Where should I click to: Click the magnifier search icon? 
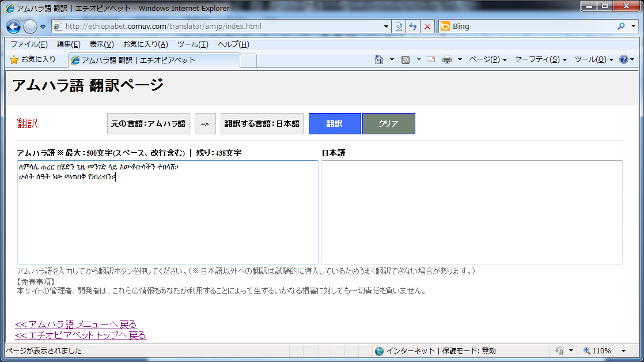621,27
